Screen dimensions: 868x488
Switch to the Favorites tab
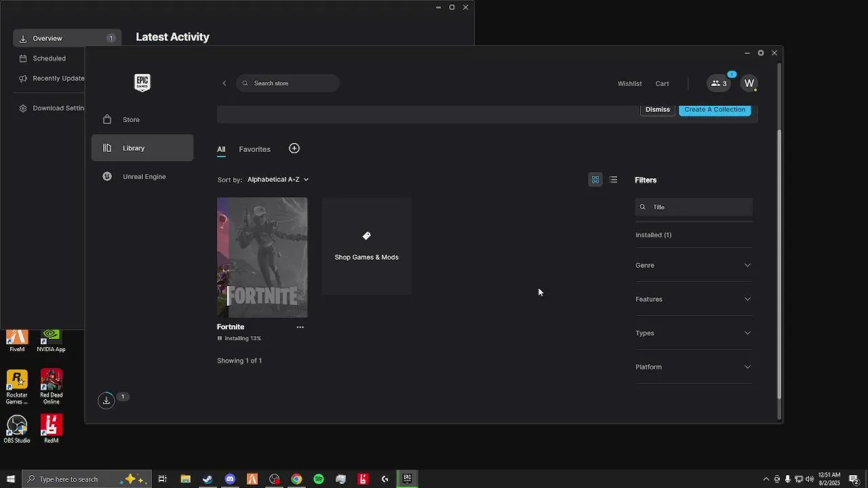tap(254, 149)
